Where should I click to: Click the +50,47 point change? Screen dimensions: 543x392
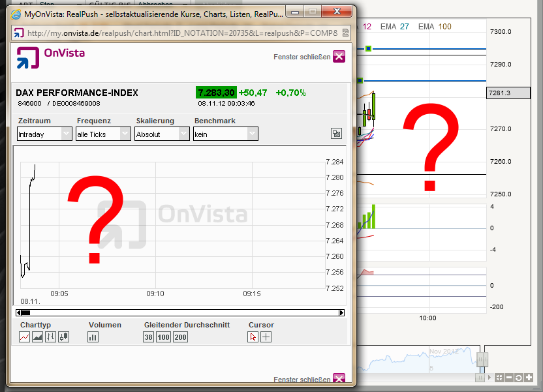point(253,93)
